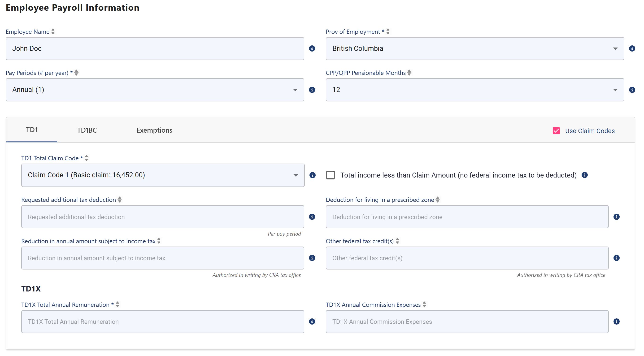Image resolution: width=644 pixels, height=356 pixels.
Task: Click info icon beside TD1 Total Claim Code
Action: click(312, 175)
